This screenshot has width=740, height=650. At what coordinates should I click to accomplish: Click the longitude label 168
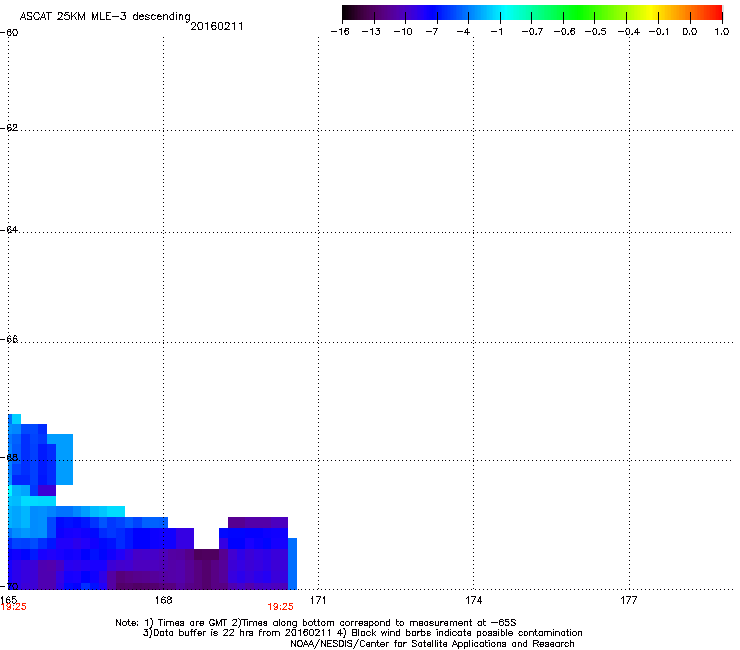click(163, 600)
